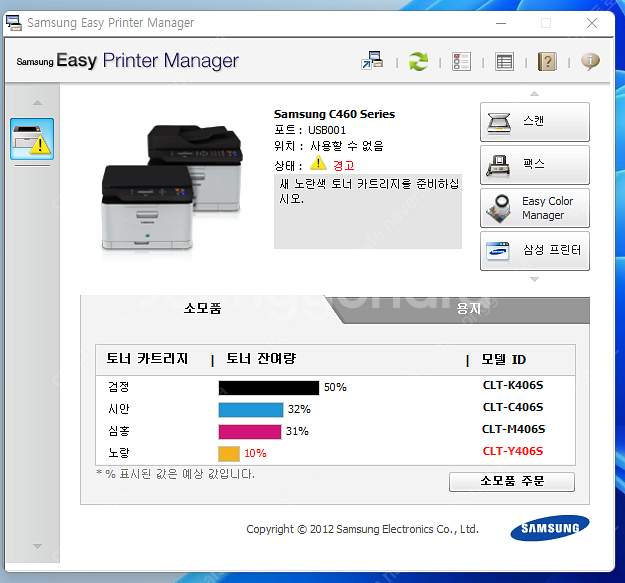Click the printer product image
Image resolution: width=625 pixels, height=583 pixels.
(171, 187)
